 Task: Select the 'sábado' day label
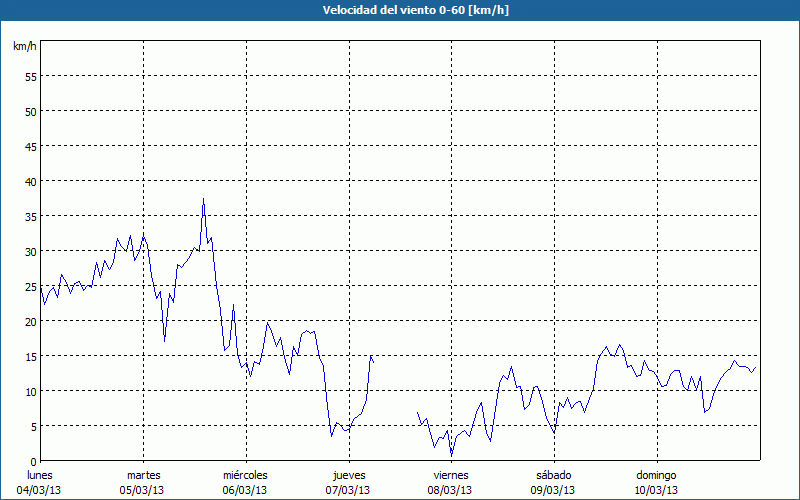click(553, 475)
